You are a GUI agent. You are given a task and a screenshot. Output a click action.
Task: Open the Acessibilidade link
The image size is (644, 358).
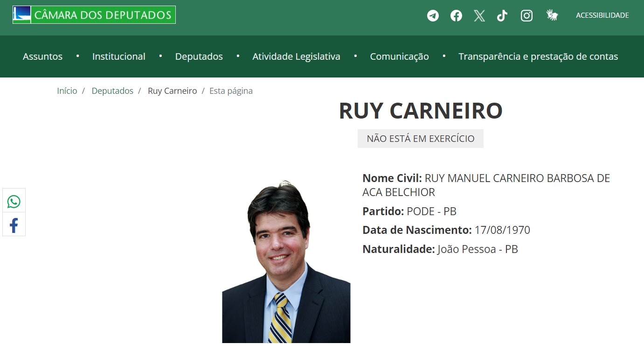[602, 15]
